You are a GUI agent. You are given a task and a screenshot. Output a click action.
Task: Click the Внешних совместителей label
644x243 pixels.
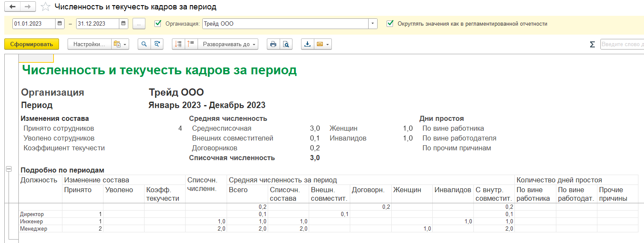(x=232, y=138)
